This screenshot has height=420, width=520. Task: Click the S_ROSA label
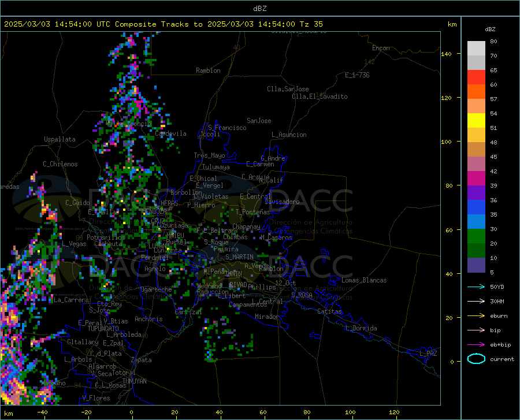[302, 295]
